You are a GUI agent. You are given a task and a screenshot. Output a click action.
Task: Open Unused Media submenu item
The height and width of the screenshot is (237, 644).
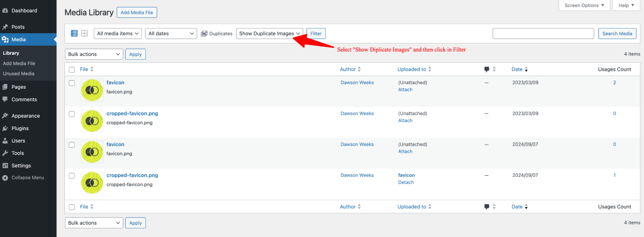pos(18,74)
